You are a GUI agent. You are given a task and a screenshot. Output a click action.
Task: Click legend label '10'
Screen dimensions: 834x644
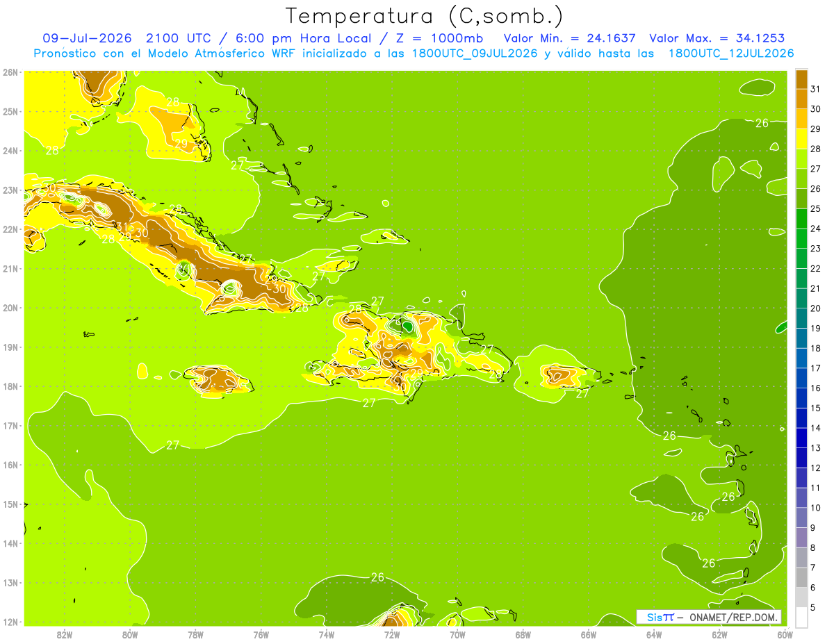[x=816, y=508]
